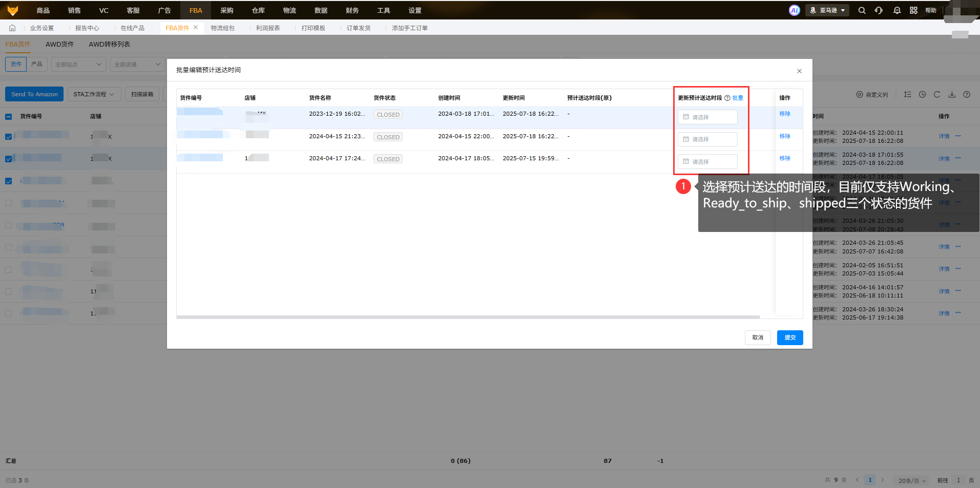Image resolution: width=980 pixels, height=488 pixels.
Task: Uncheck the first shipment row checkbox
Action: click(x=9, y=137)
